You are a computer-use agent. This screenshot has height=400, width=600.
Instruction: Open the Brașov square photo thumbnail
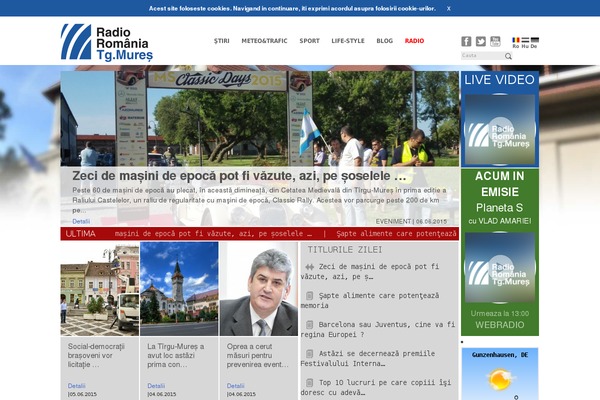tap(99, 289)
